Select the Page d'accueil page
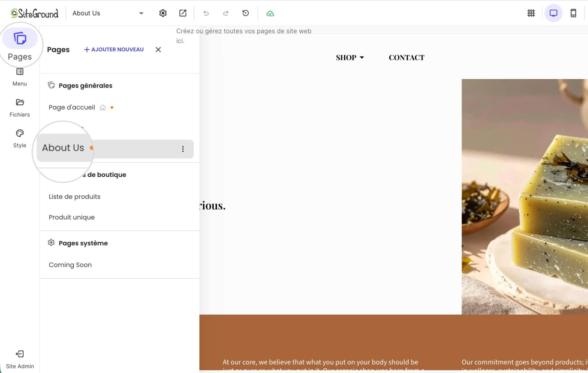588x373 pixels. point(72,107)
